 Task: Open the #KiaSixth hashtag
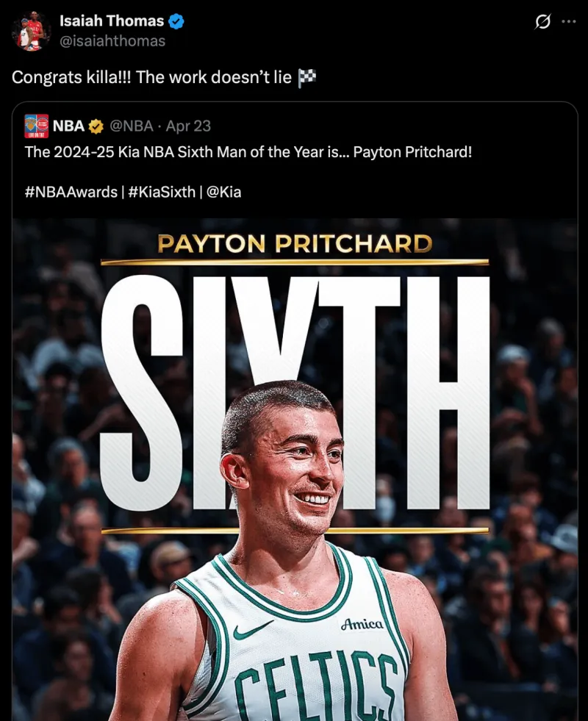(x=162, y=192)
